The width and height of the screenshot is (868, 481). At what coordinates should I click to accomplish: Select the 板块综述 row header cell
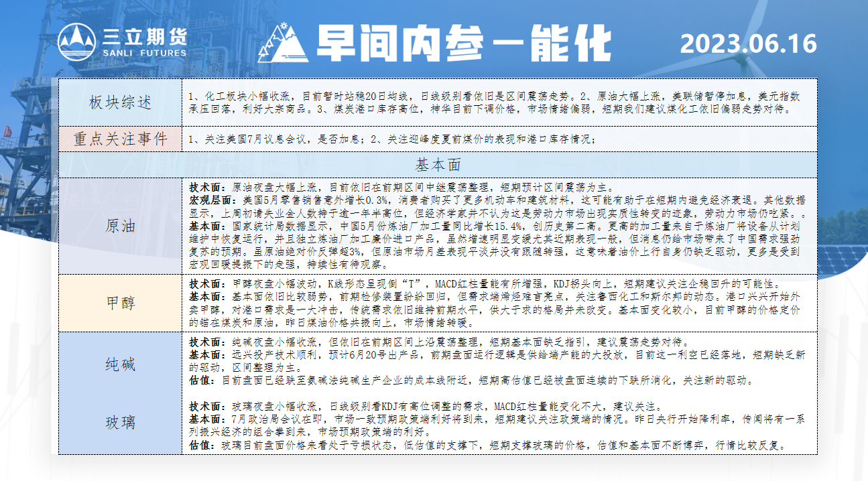point(120,102)
